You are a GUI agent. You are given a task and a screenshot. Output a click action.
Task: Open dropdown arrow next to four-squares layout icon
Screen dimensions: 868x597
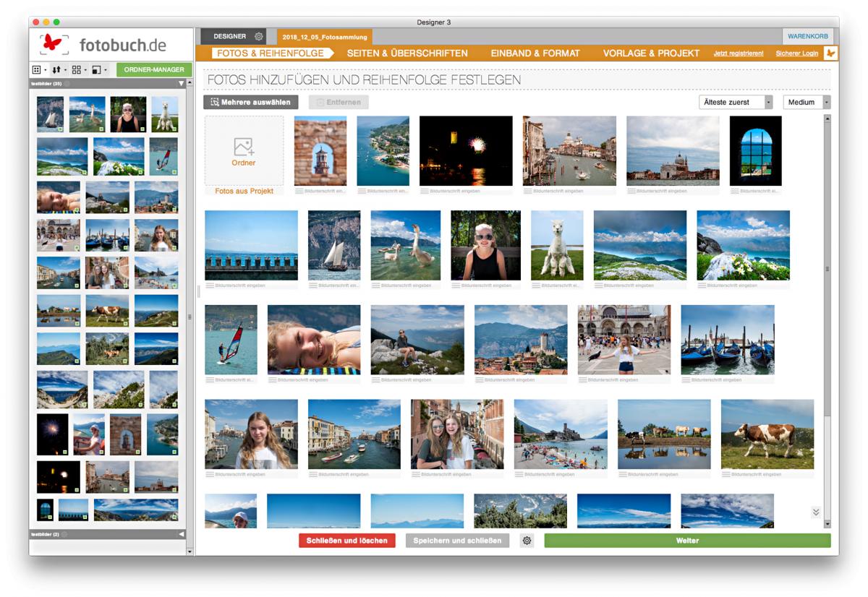pos(85,71)
